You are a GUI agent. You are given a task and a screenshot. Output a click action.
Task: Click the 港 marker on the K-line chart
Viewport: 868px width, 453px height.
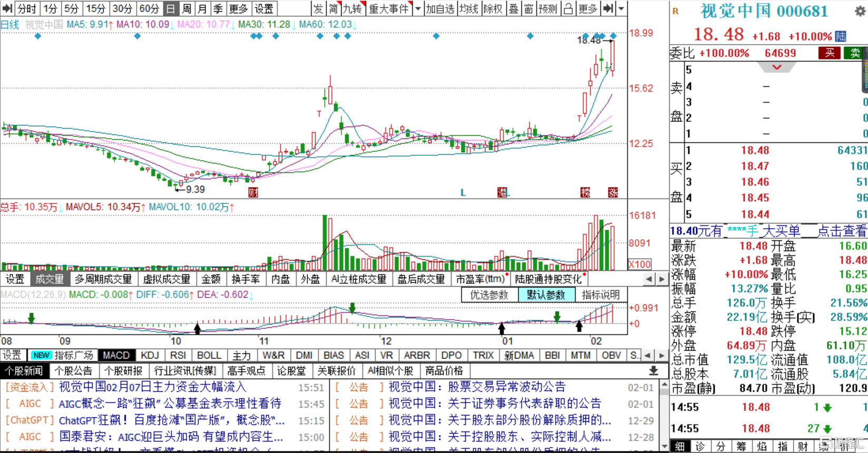502,192
